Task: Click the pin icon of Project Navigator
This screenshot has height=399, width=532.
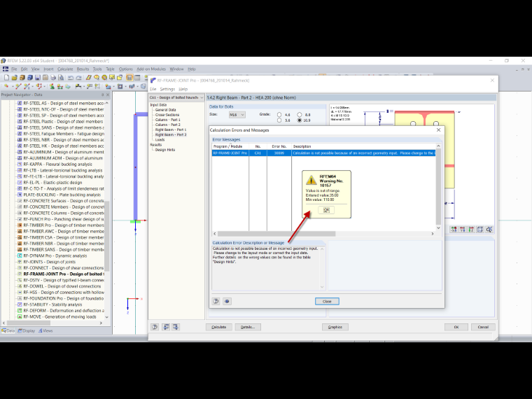Action: [x=103, y=94]
